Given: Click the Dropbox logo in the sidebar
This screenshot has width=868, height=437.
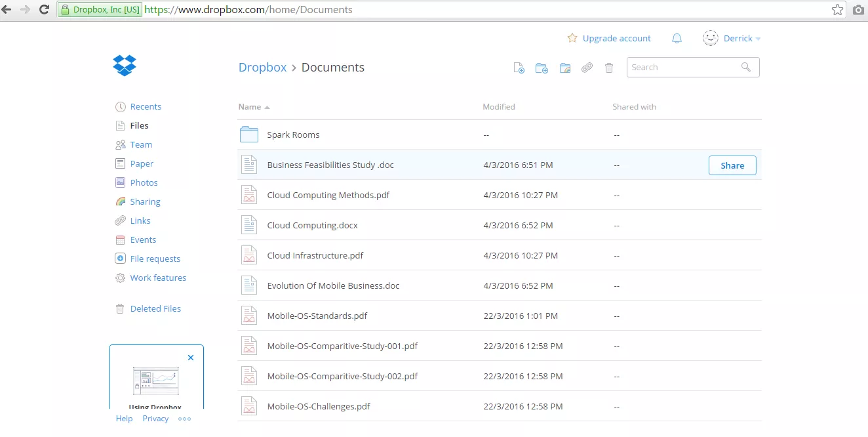Looking at the screenshot, I should pos(125,65).
